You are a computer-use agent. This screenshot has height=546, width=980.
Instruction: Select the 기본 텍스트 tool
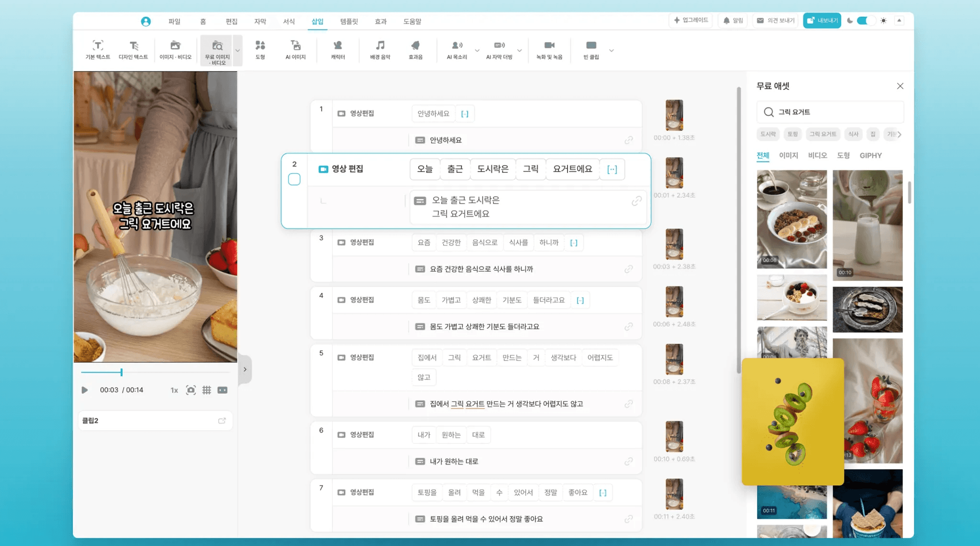[97, 50]
